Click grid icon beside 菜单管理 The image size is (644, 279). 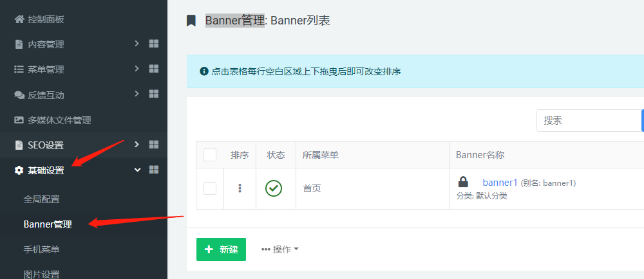(x=154, y=69)
